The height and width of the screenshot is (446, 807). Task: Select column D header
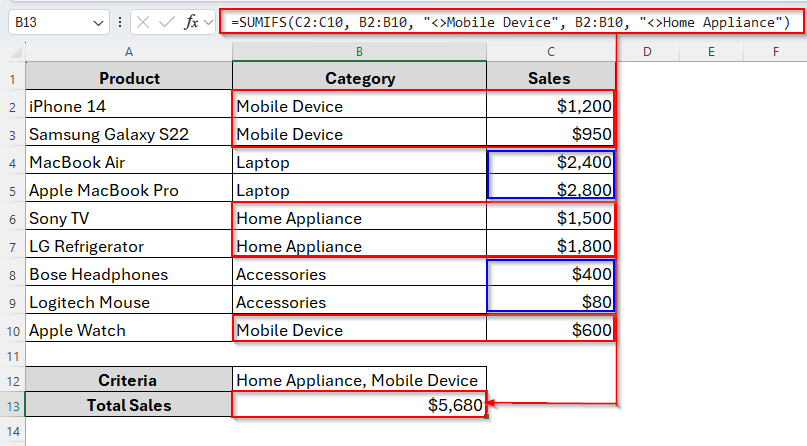647,51
